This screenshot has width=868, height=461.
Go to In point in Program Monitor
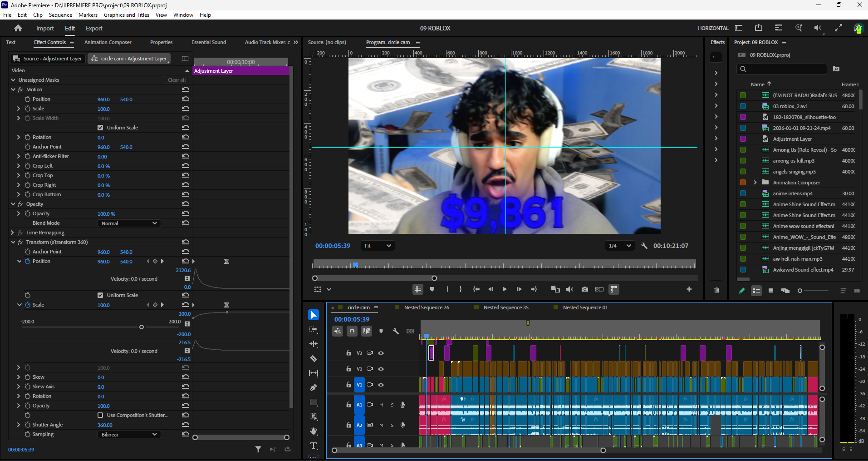(476, 289)
